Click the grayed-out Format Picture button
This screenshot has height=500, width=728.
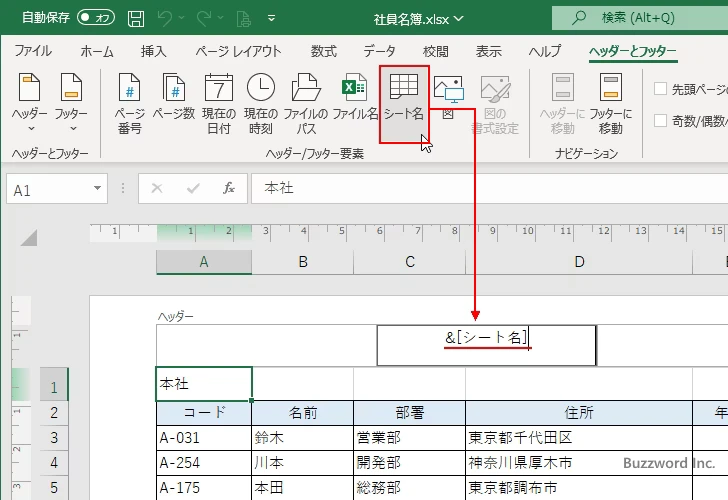pyautogui.click(x=495, y=104)
